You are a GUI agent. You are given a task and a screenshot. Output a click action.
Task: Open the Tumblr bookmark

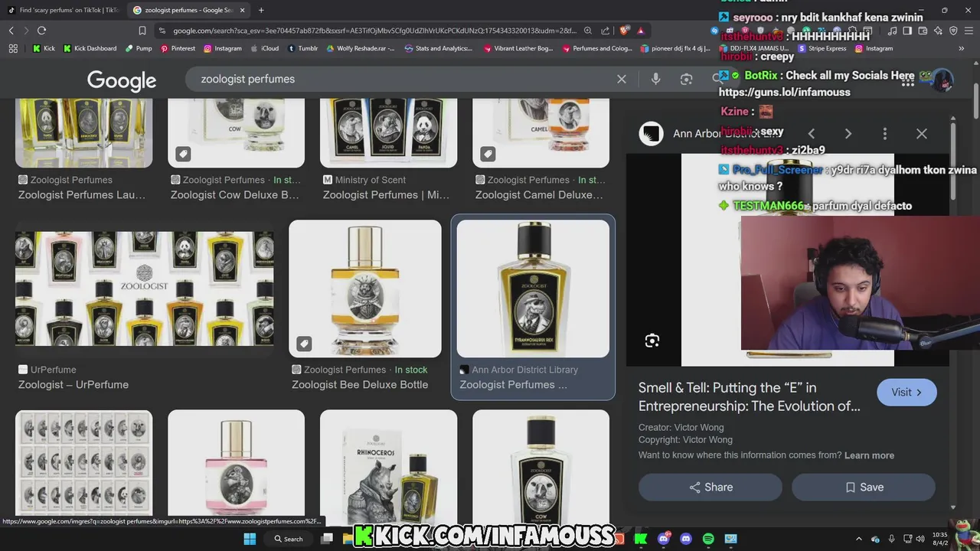click(x=302, y=48)
